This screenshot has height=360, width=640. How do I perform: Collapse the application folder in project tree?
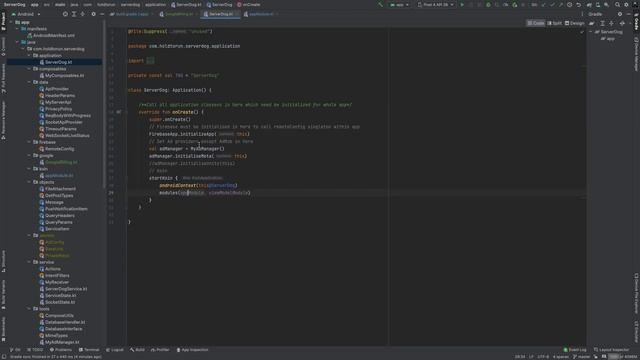click(29, 56)
